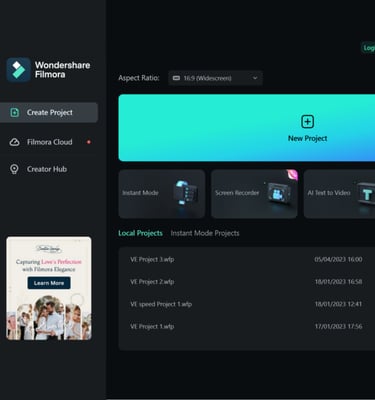Click the Instant Mode card icon
Screen dimensions: 375x400
point(186,193)
